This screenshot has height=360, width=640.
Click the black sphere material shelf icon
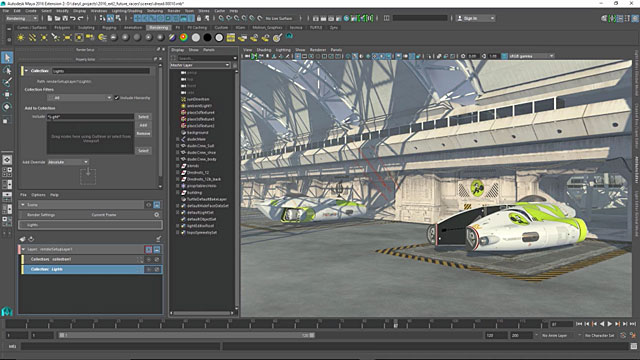click(x=207, y=38)
